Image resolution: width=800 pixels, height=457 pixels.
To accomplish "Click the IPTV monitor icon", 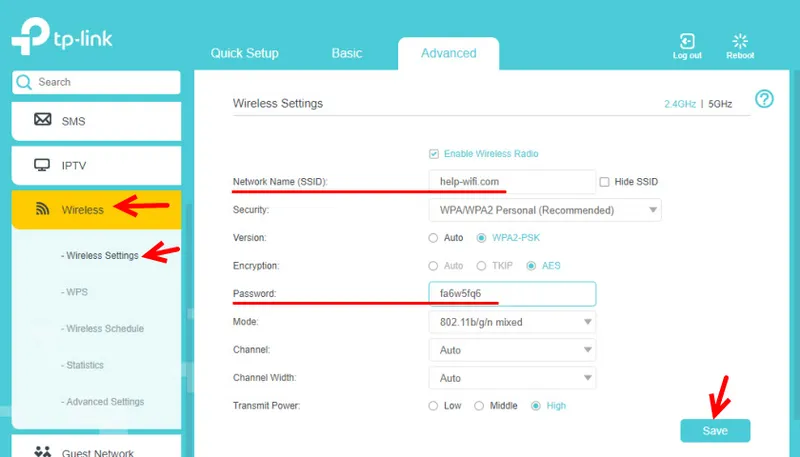I will pos(42,165).
